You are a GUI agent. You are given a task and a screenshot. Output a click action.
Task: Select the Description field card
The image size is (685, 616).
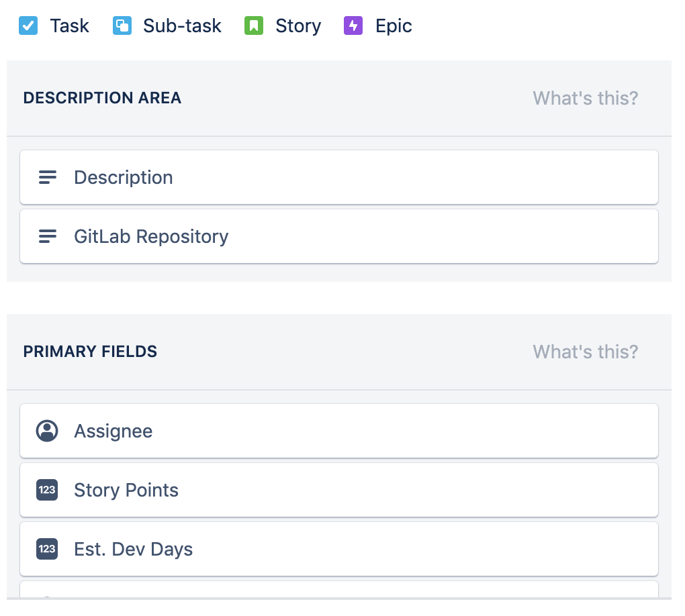[339, 177]
